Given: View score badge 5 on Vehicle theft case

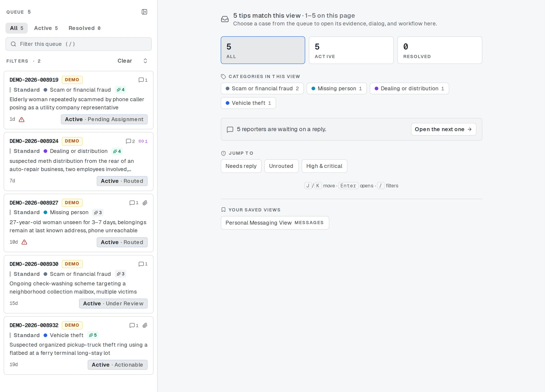Looking at the screenshot, I should tap(93, 335).
